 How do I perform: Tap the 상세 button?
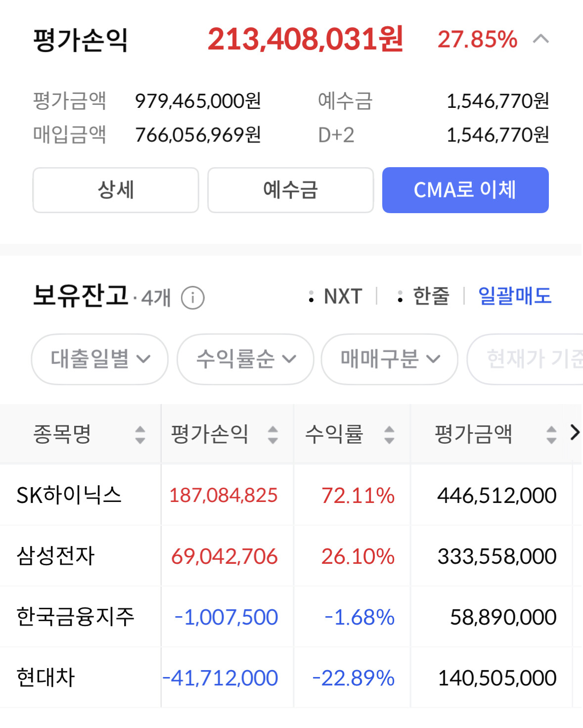point(116,190)
